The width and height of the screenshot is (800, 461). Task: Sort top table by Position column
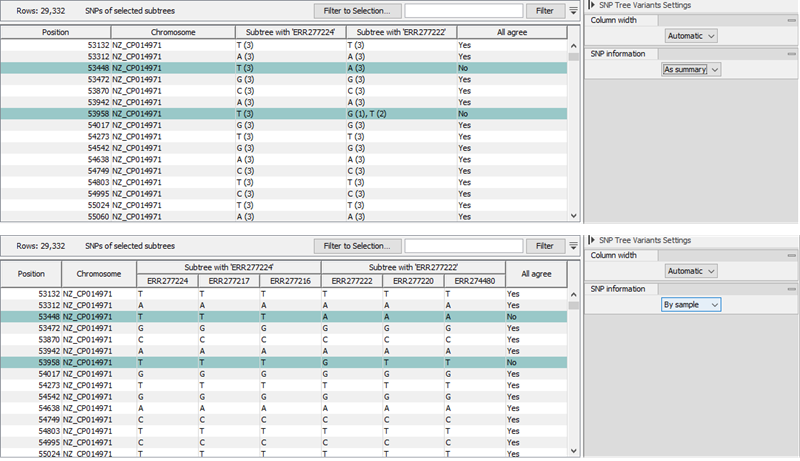(56, 32)
